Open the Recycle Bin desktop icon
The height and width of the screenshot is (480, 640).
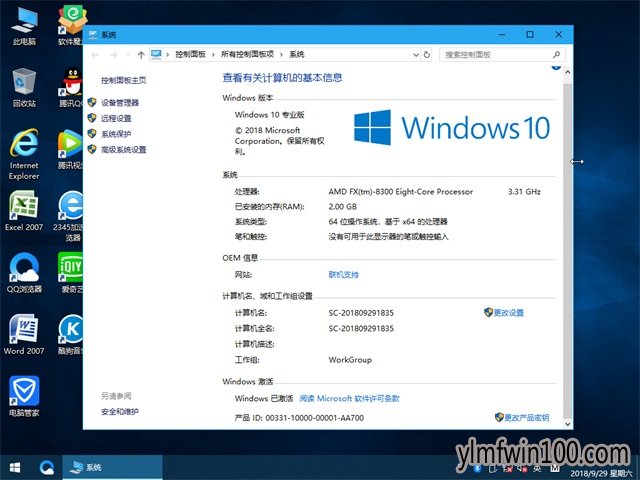click(24, 88)
